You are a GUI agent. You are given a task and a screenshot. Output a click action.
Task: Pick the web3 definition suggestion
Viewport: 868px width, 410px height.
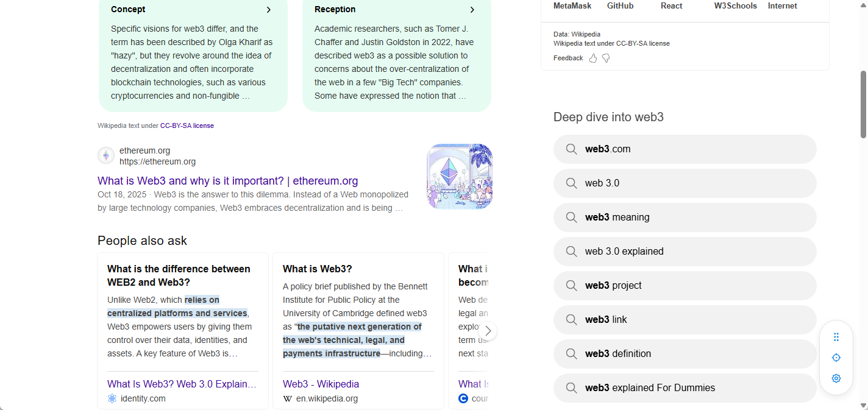pyautogui.click(x=685, y=354)
